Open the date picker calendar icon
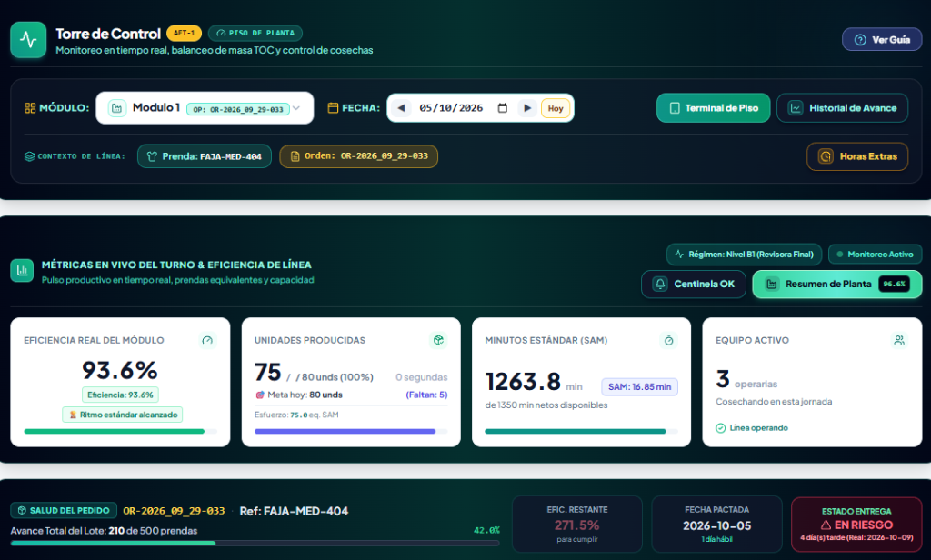The height and width of the screenshot is (560, 931). (502, 107)
